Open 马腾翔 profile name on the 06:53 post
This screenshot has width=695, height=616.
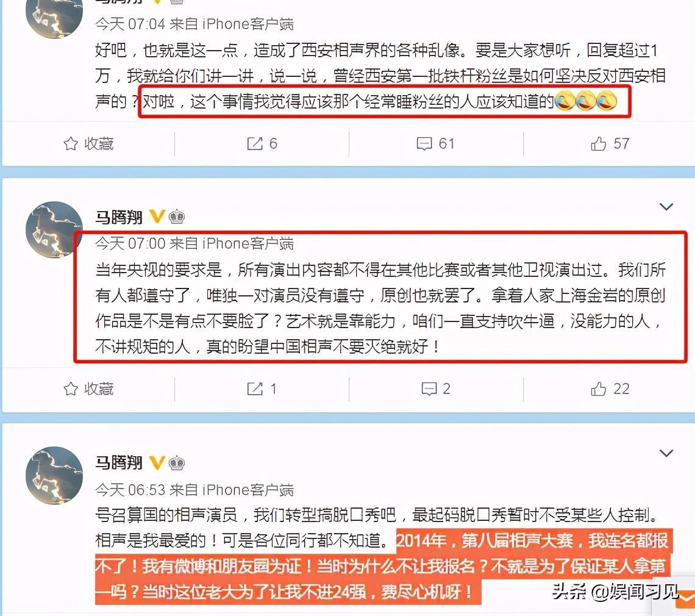coord(119,463)
